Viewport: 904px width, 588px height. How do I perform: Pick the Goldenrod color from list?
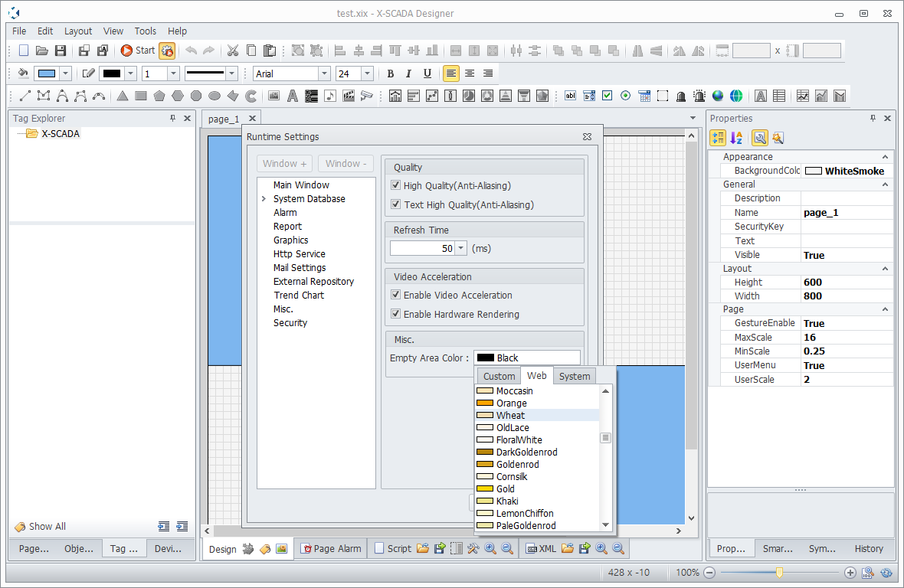517,464
